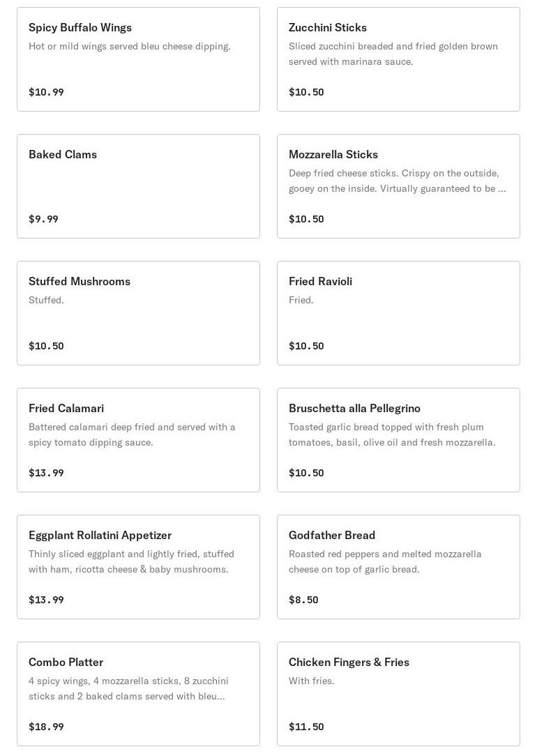Screen dimensions: 537x756
Task: Choose the Stuffed Mushrooms appetizer
Action: point(138,313)
